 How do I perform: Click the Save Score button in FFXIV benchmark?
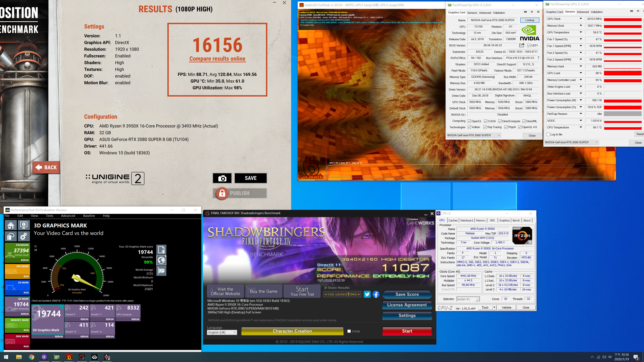pos(407,294)
